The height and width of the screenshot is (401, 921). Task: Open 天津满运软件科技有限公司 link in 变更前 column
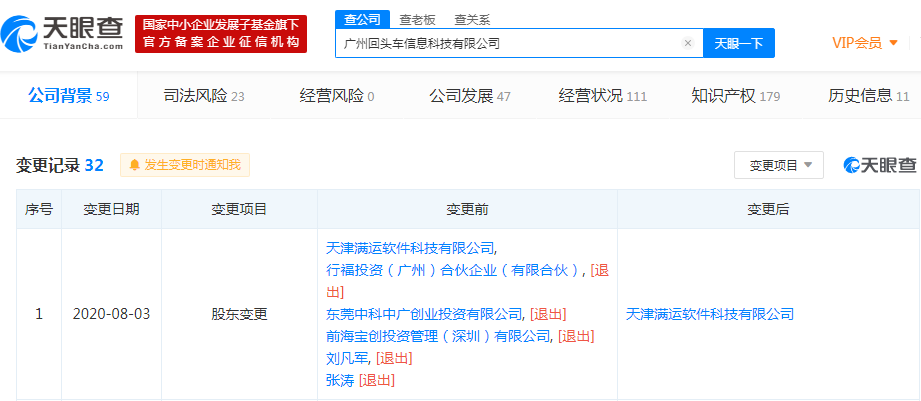click(410, 248)
